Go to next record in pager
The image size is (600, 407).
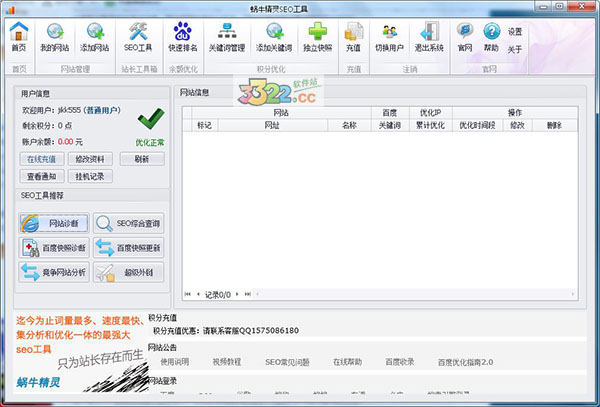237,294
